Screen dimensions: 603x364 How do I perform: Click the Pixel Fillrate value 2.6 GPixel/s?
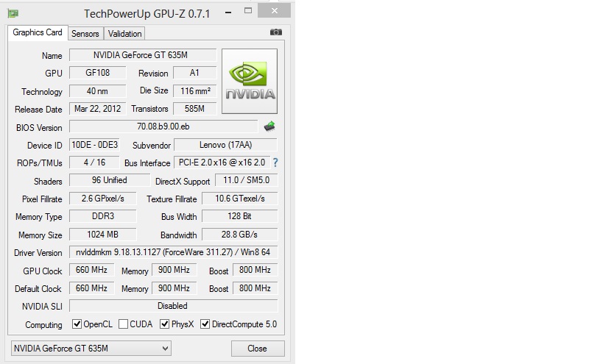click(102, 199)
